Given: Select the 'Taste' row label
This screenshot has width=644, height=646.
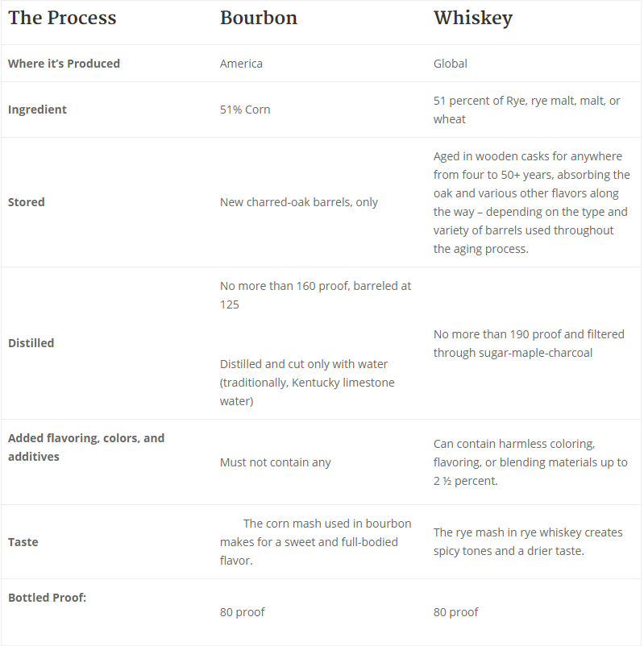Looking at the screenshot, I should (x=23, y=542).
